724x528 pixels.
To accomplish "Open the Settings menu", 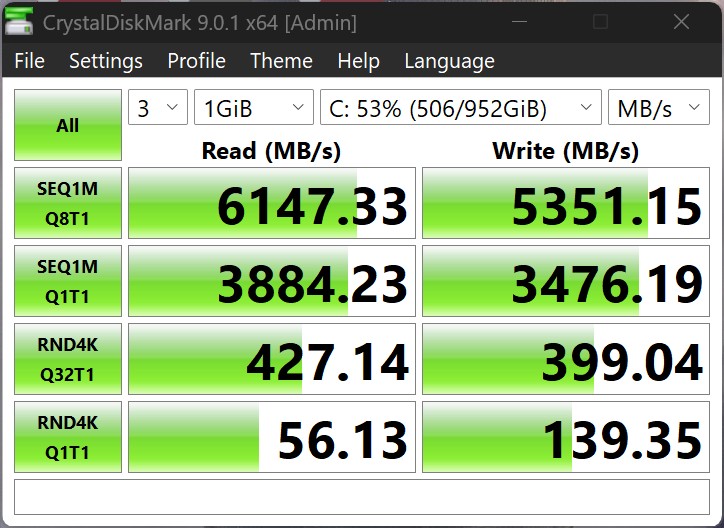I will [x=106, y=61].
